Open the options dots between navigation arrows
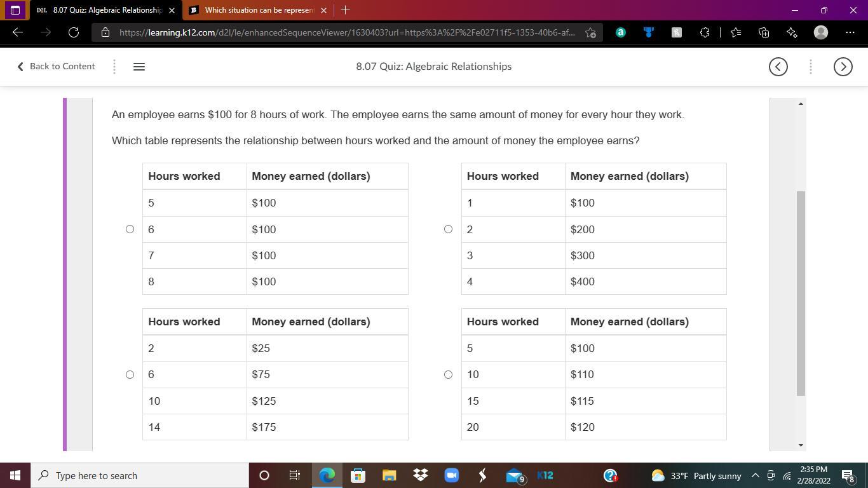The height and width of the screenshot is (488, 868). tap(811, 67)
